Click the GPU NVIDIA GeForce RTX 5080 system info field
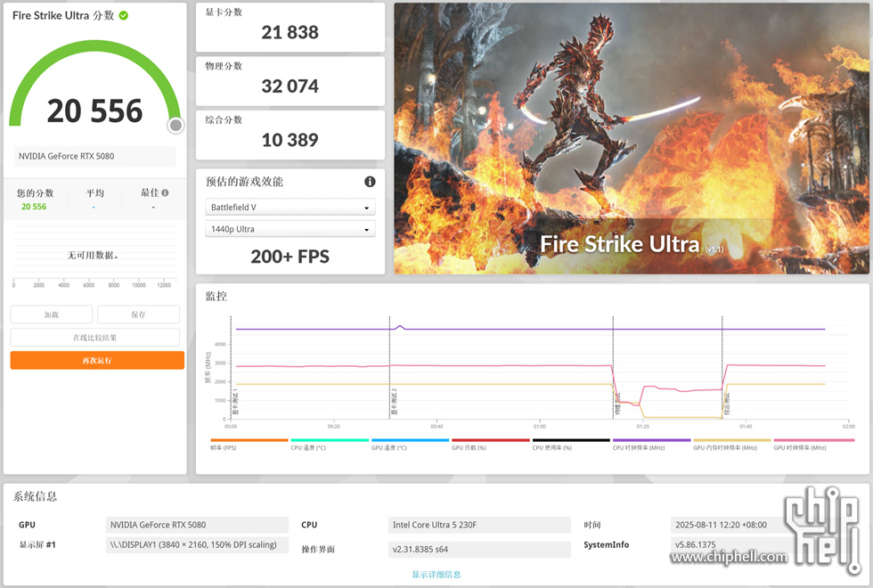873x588 pixels. coord(197,525)
